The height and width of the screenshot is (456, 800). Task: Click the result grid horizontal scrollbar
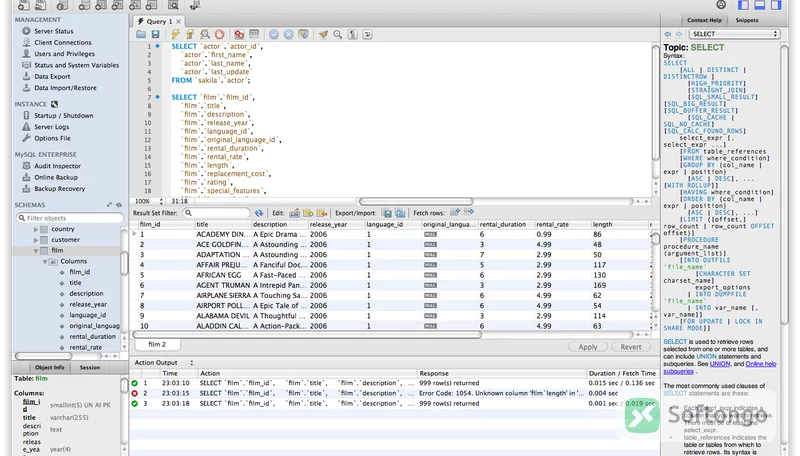[307, 335]
